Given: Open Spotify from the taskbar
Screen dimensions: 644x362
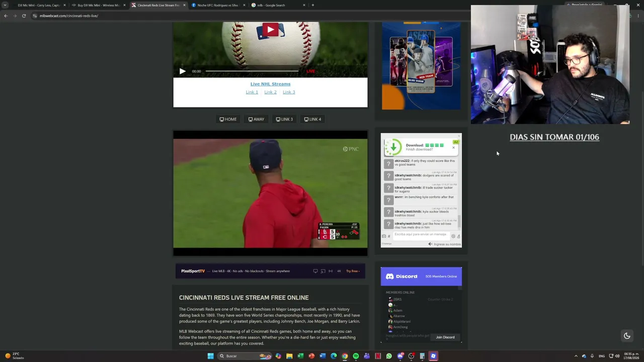Looking at the screenshot, I should pyautogui.click(x=356, y=356).
